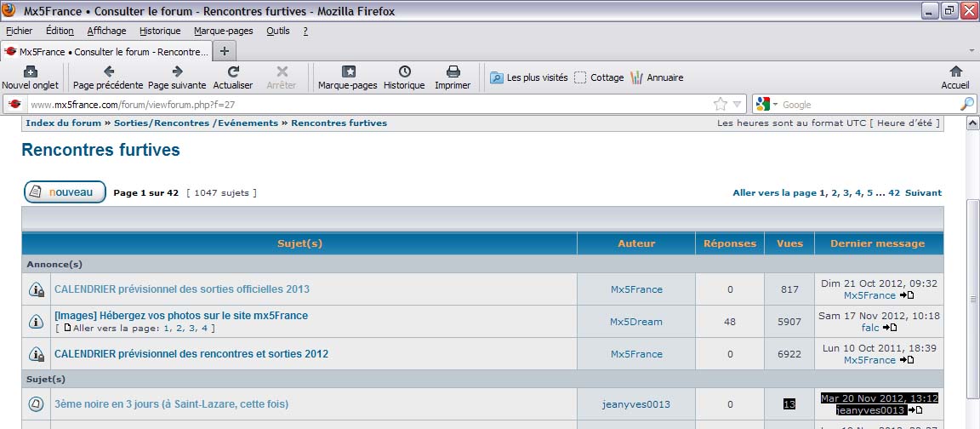Open the Historique menu
Viewport: 980px width, 429px height.
pos(160,31)
